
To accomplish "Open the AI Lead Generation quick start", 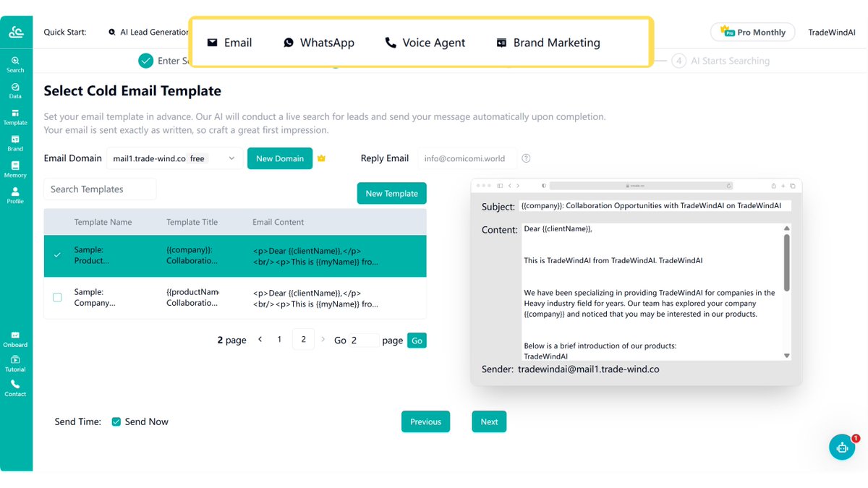I will coord(148,32).
